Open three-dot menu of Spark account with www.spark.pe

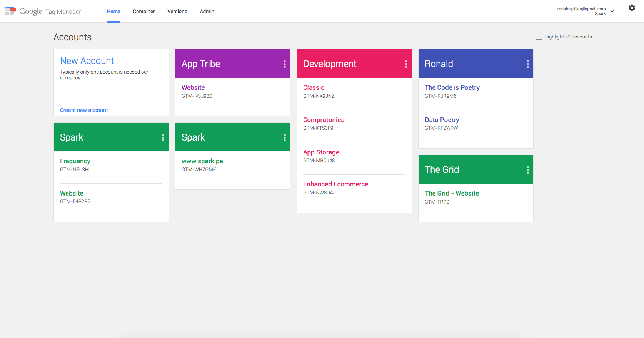tap(285, 137)
